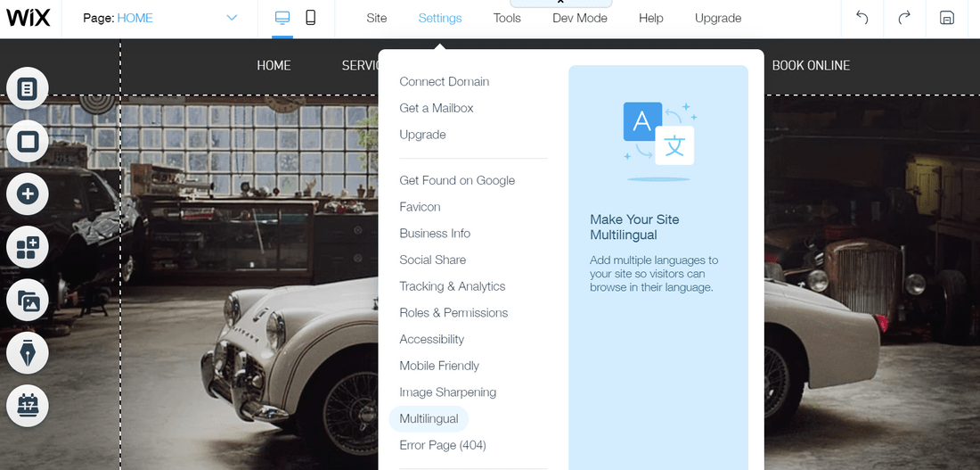Open the Upgrade menu in top bar
Viewport: 980px width, 470px height.
click(x=718, y=18)
